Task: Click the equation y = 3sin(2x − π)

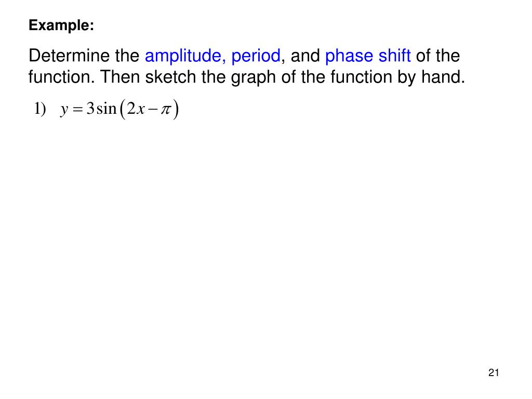Action: 119,109
